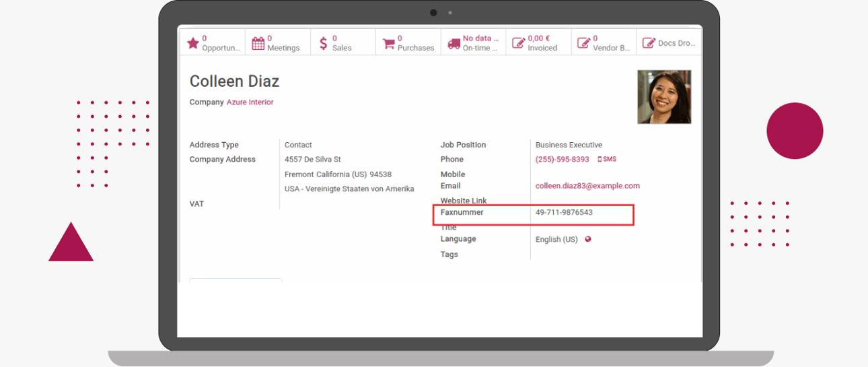Viewport: 868px width, 367px height.
Task: Click the star icon for Opportunities
Action: tap(193, 43)
